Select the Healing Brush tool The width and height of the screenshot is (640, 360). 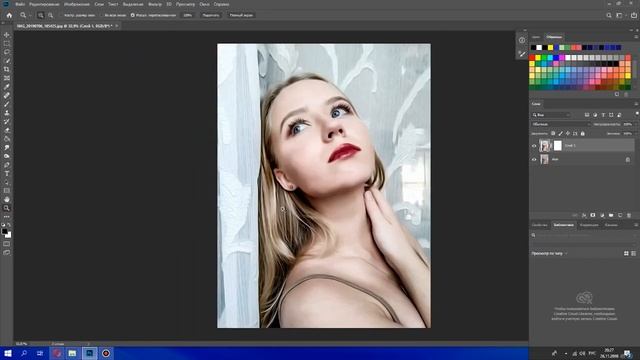click(x=7, y=96)
